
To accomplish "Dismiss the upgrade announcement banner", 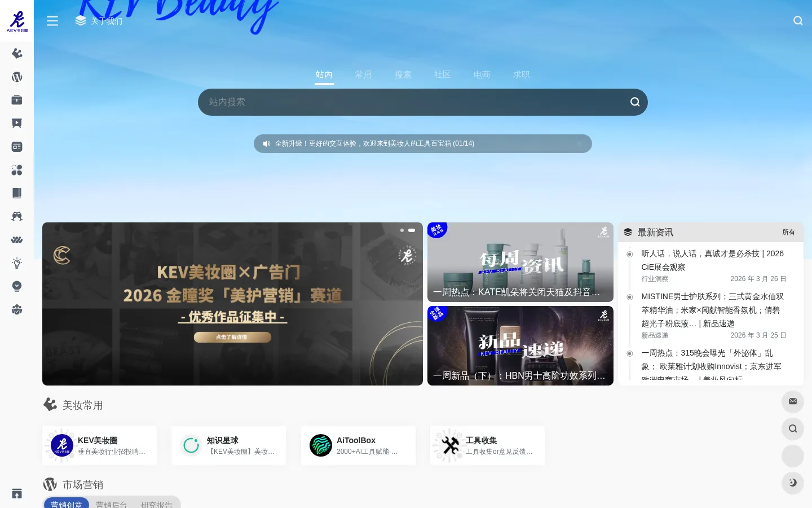I will click(579, 144).
